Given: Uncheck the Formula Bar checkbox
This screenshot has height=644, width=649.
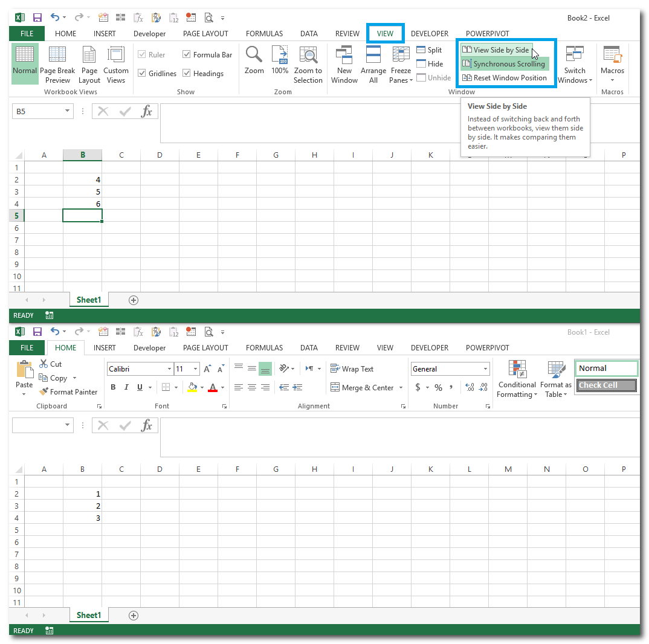Looking at the screenshot, I should pyautogui.click(x=187, y=55).
